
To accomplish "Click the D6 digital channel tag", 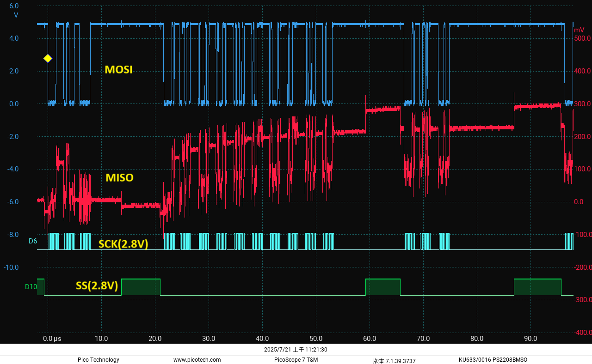I will click(32, 241).
